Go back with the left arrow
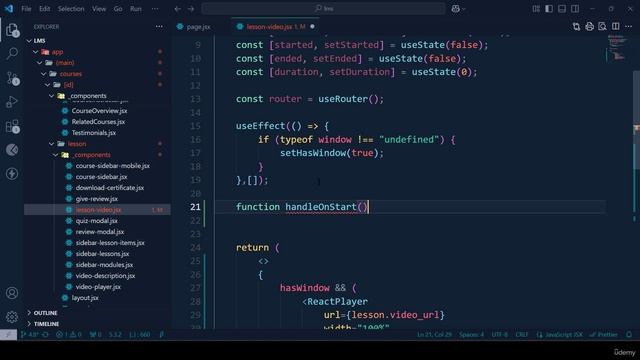The image size is (640, 360). [x=178, y=9]
